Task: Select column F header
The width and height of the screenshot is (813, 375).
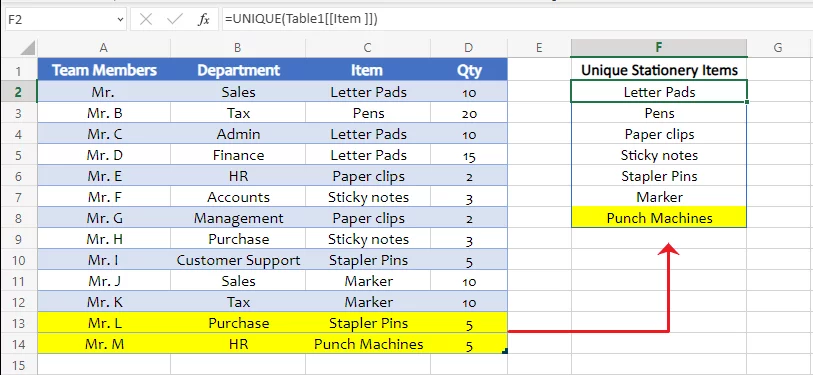Action: 659,48
